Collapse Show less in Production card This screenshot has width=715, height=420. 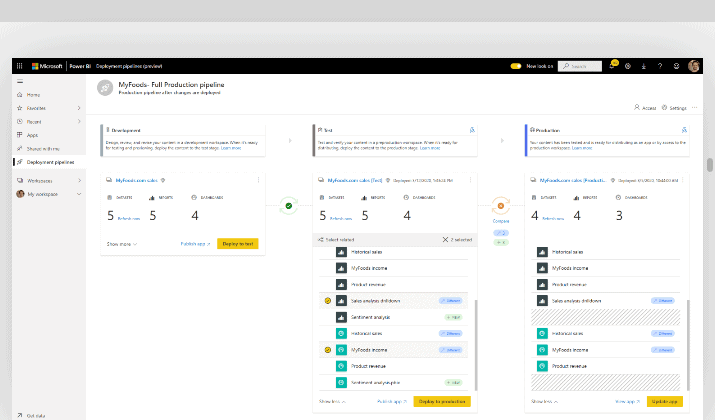coord(544,402)
